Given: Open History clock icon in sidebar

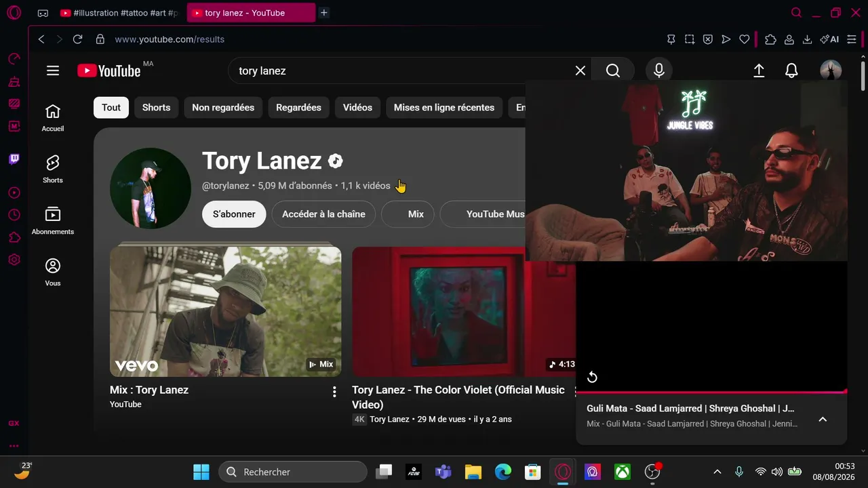Looking at the screenshot, I should coord(14,215).
